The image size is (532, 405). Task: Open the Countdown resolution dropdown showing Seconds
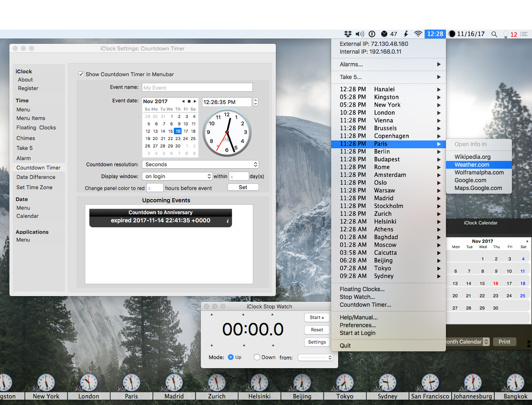[200, 164]
